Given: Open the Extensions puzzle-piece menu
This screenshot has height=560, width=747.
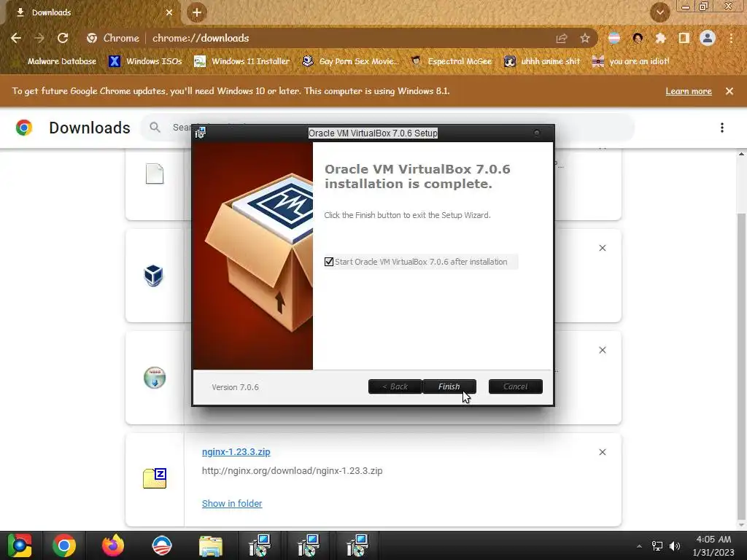Looking at the screenshot, I should [x=660, y=38].
